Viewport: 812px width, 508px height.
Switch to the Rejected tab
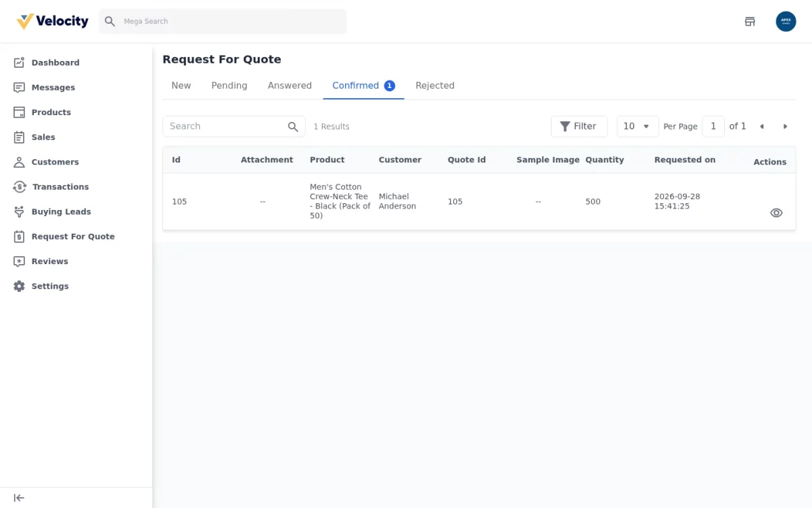(x=435, y=85)
